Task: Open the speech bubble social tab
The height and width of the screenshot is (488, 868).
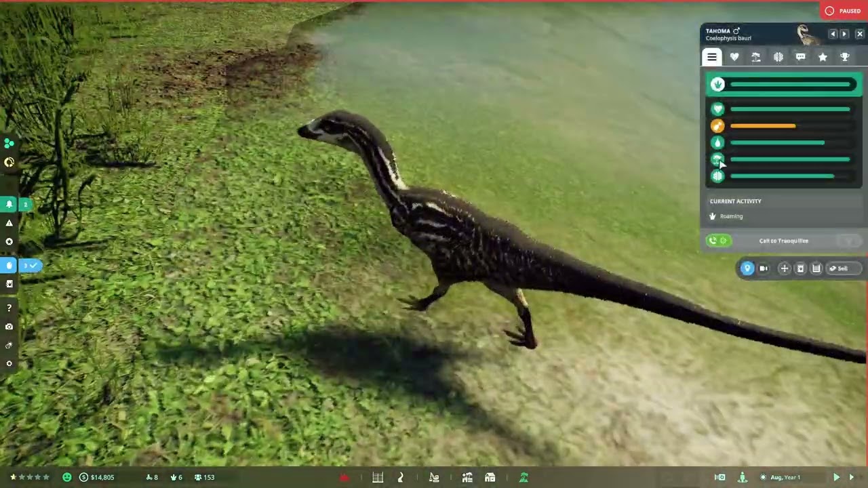Action: tap(800, 57)
